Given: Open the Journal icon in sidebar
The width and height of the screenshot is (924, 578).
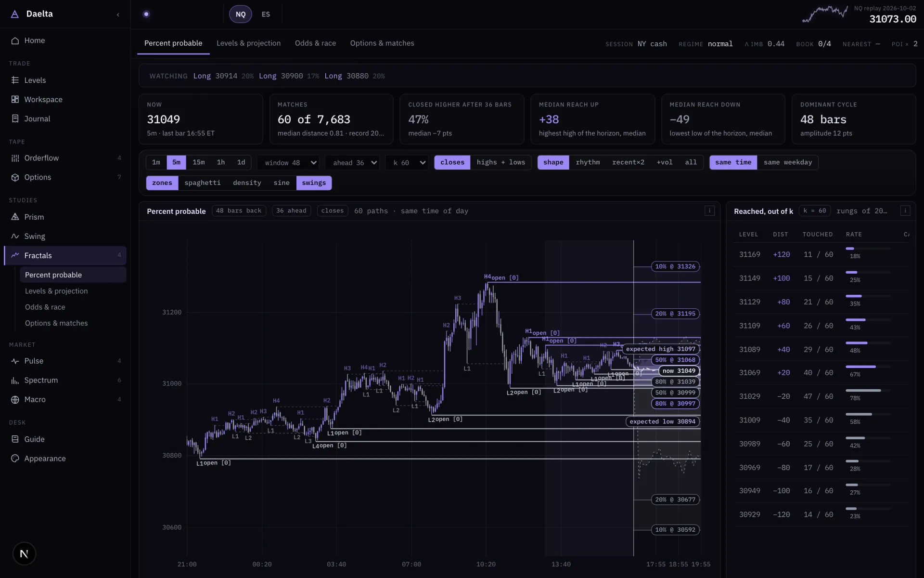Looking at the screenshot, I should tap(15, 119).
